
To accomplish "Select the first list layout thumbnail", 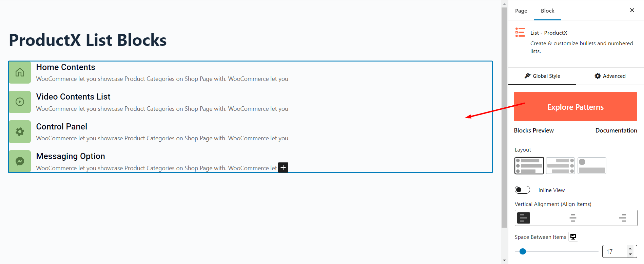I will 529,165.
